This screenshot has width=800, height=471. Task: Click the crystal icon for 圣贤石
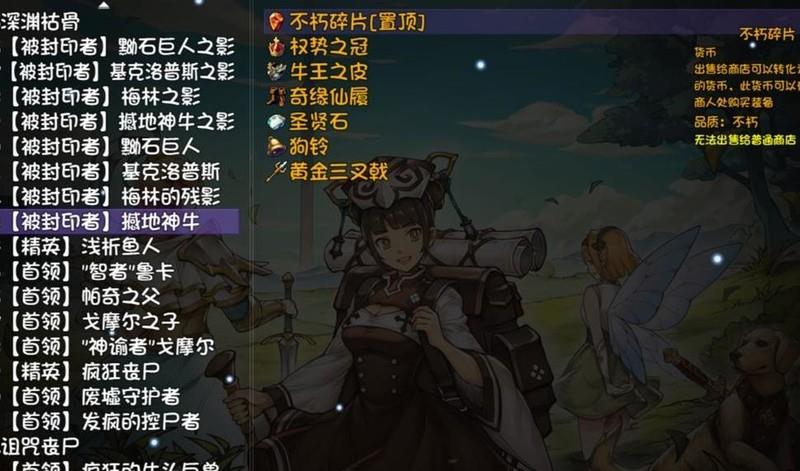click(x=276, y=122)
